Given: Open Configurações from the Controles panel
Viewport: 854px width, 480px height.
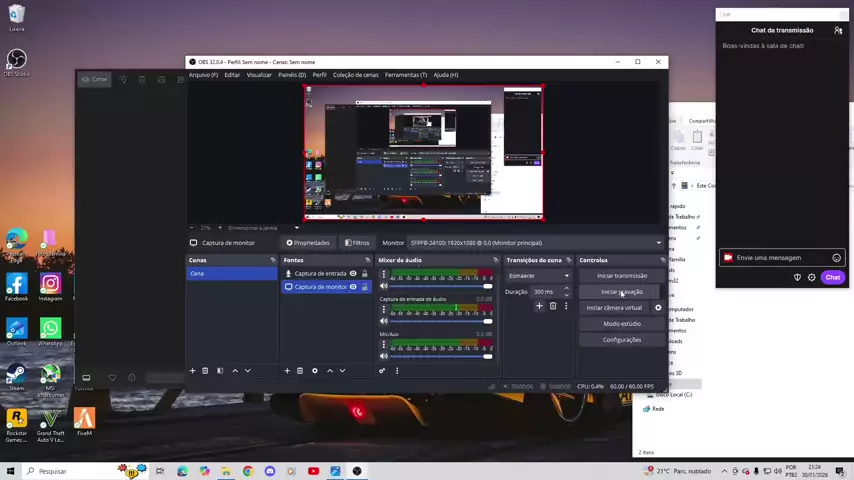Looking at the screenshot, I should 621,340.
